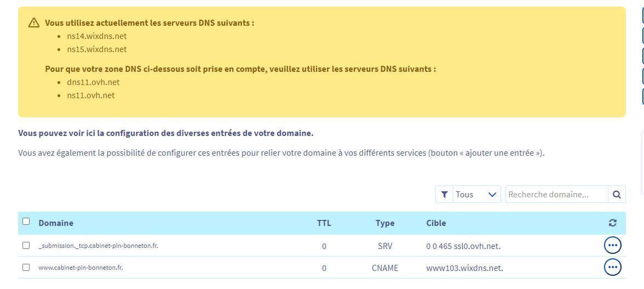This screenshot has height=289, width=644.
Task: Open actions menu for the CNAME record
Action: [x=612, y=268]
